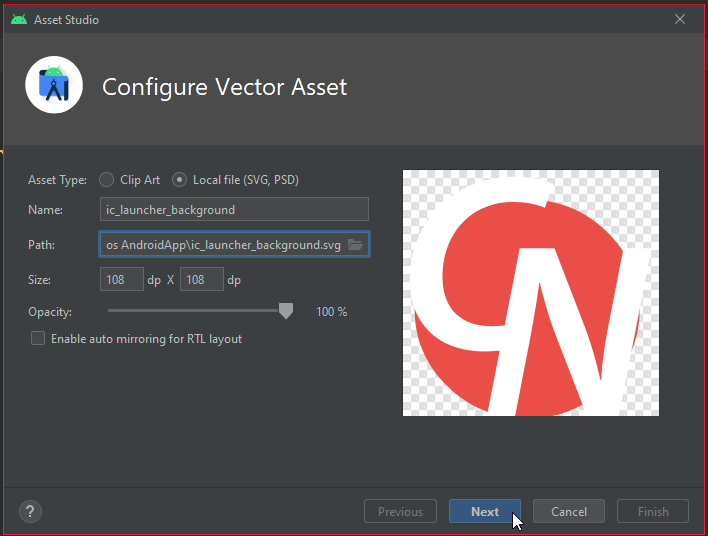Viewport: 708px width, 536px height.
Task: Click the help question mark icon
Action: [30, 512]
